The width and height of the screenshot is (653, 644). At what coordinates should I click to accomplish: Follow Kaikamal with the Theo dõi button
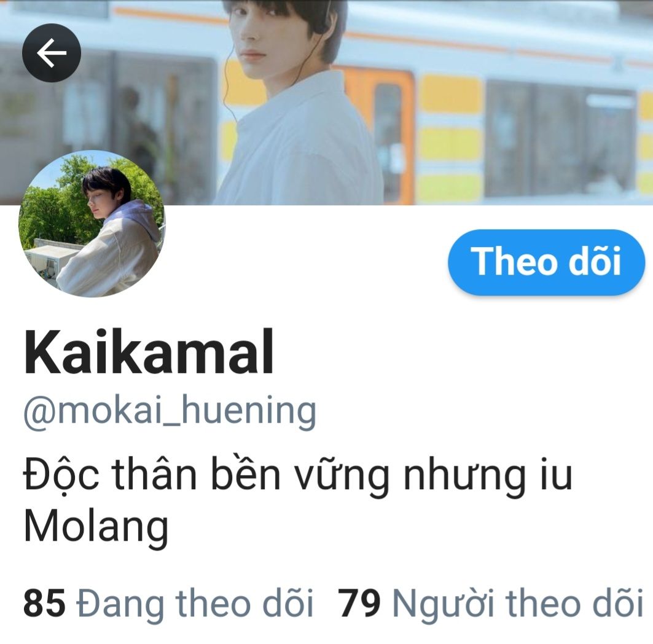coord(546,262)
